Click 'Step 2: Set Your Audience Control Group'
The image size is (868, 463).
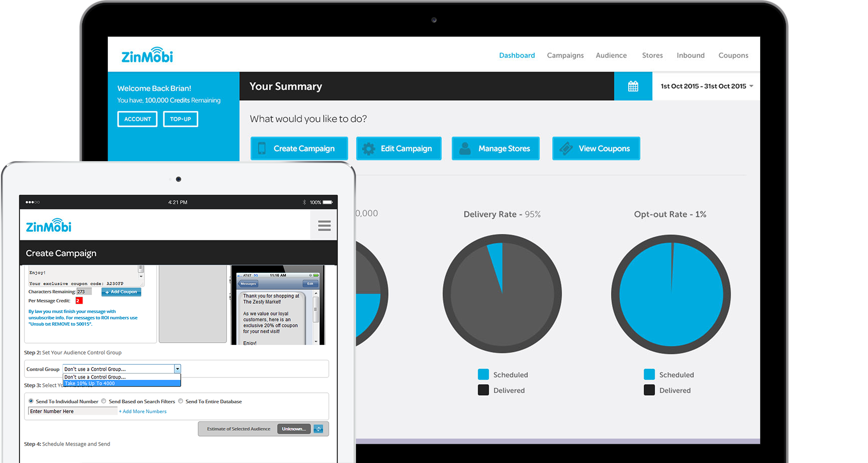coord(72,353)
